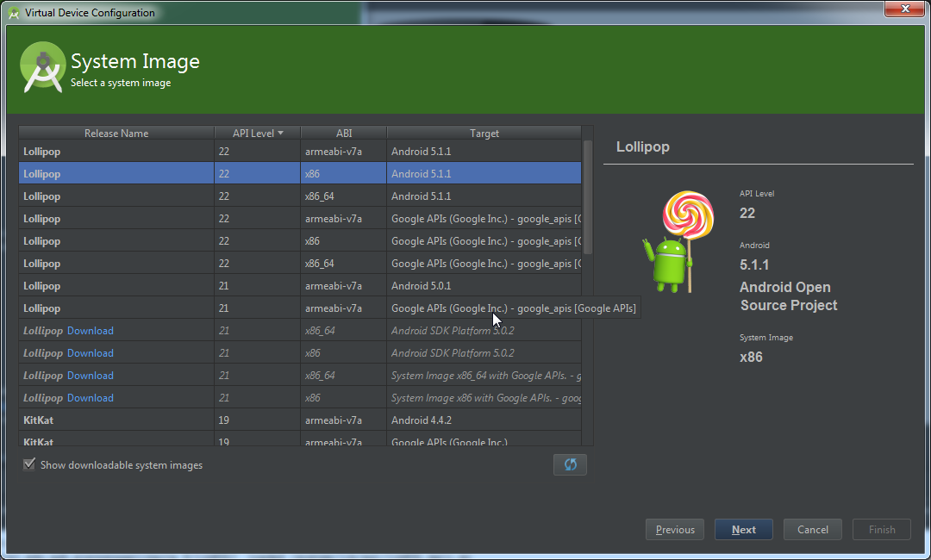Click the Release Name column header
The height and width of the screenshot is (560, 931).
pos(116,133)
